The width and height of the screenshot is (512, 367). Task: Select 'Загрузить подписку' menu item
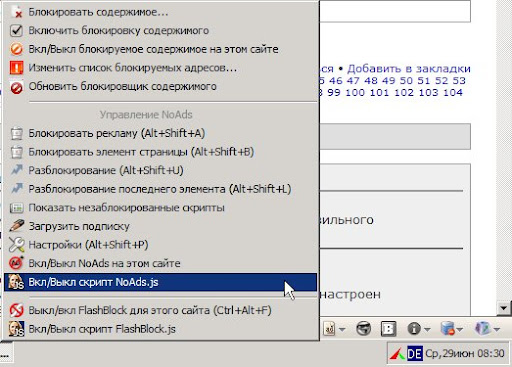point(160,226)
